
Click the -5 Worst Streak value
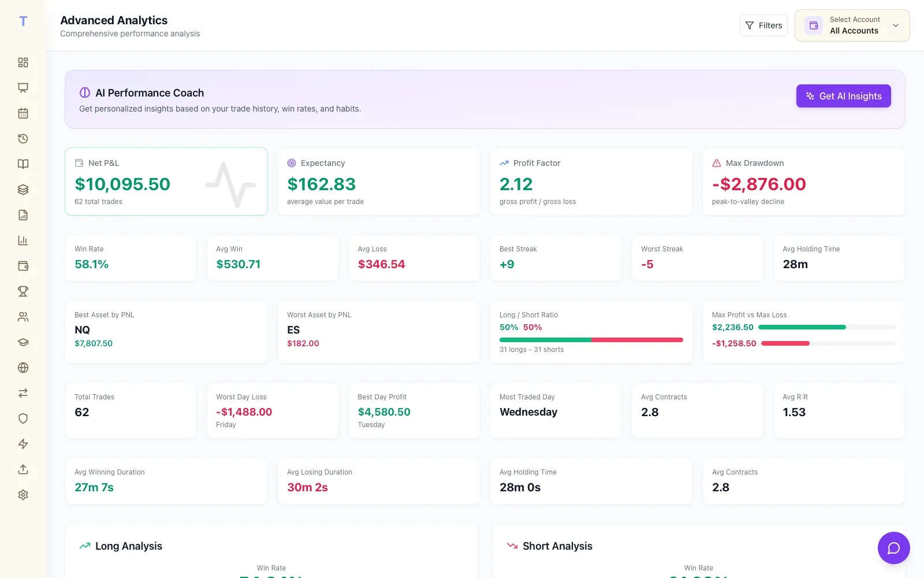pos(647,264)
